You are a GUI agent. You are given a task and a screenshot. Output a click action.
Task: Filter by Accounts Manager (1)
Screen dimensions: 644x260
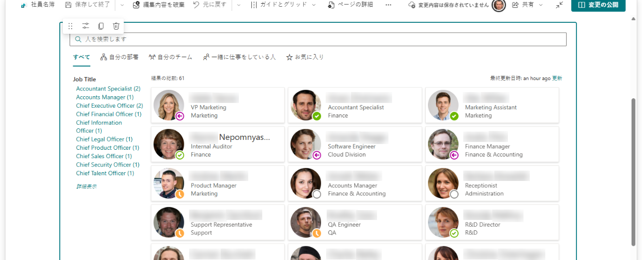tap(105, 97)
